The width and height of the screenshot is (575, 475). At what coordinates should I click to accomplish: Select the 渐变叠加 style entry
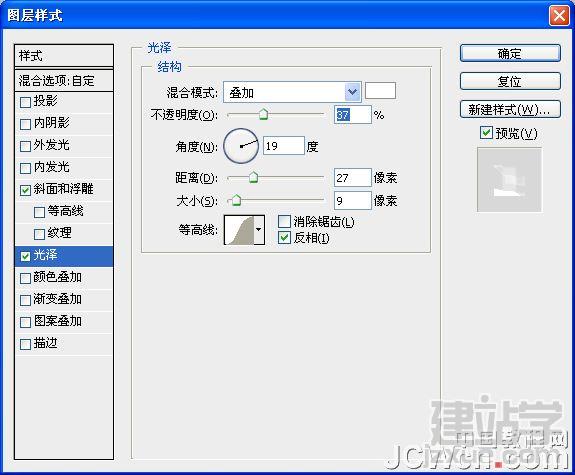tap(64, 300)
